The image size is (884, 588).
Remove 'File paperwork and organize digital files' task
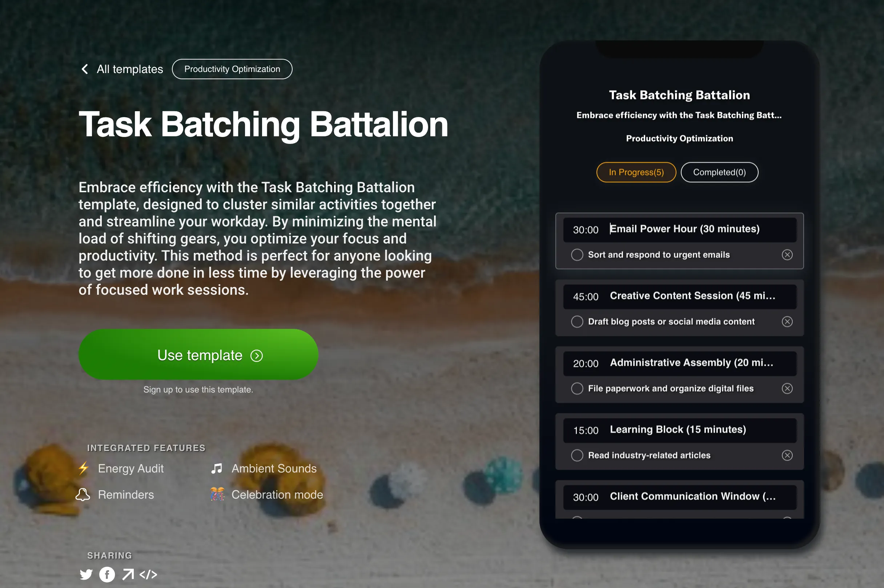point(787,388)
